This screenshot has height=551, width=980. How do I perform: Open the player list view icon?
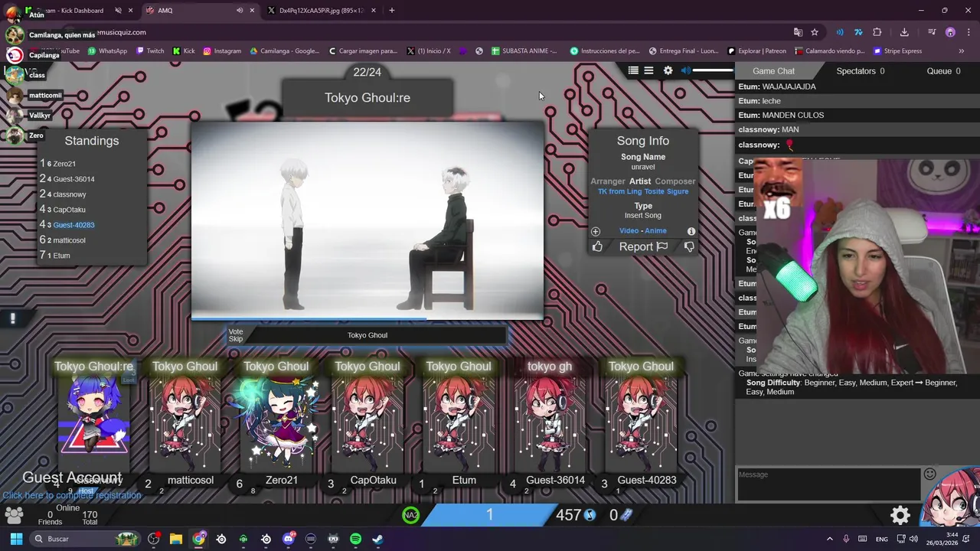click(x=633, y=70)
